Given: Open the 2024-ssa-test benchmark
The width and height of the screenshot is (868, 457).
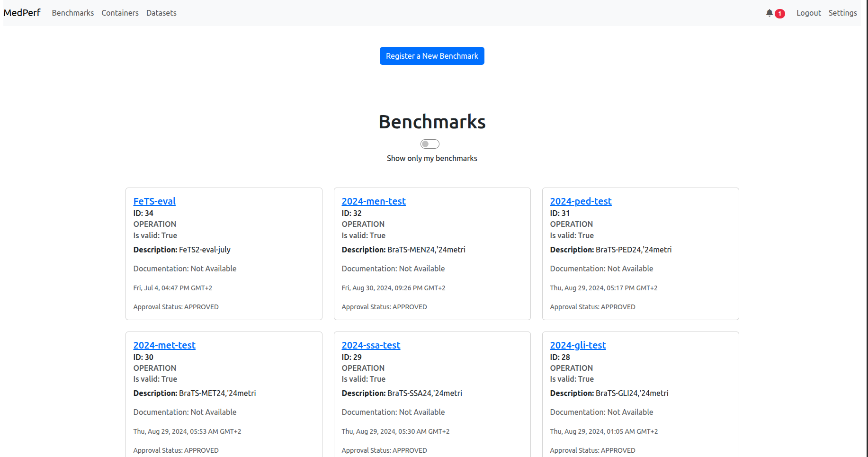Looking at the screenshot, I should 371,345.
